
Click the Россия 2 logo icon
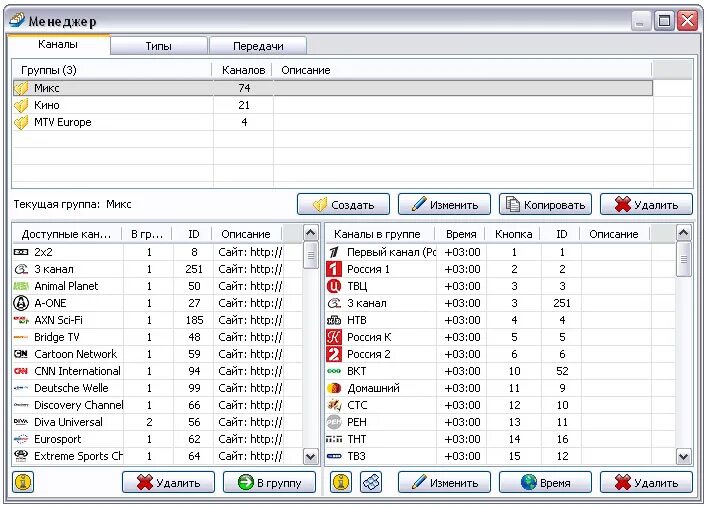coord(334,354)
